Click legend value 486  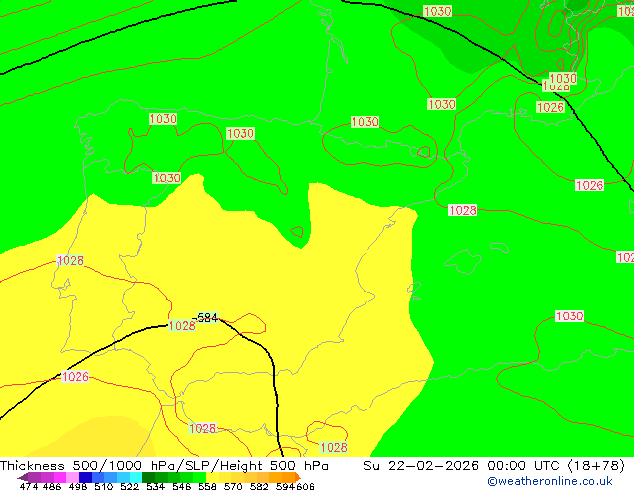(x=52, y=486)
